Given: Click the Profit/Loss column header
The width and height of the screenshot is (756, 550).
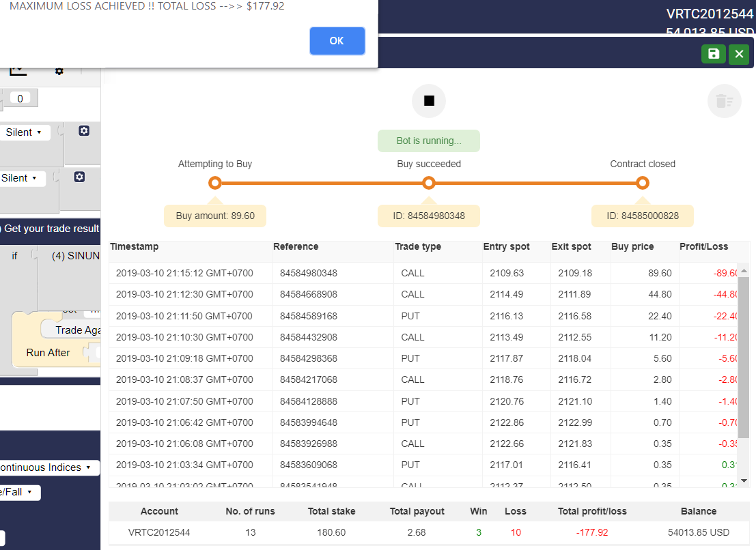Looking at the screenshot, I should 703,246.
